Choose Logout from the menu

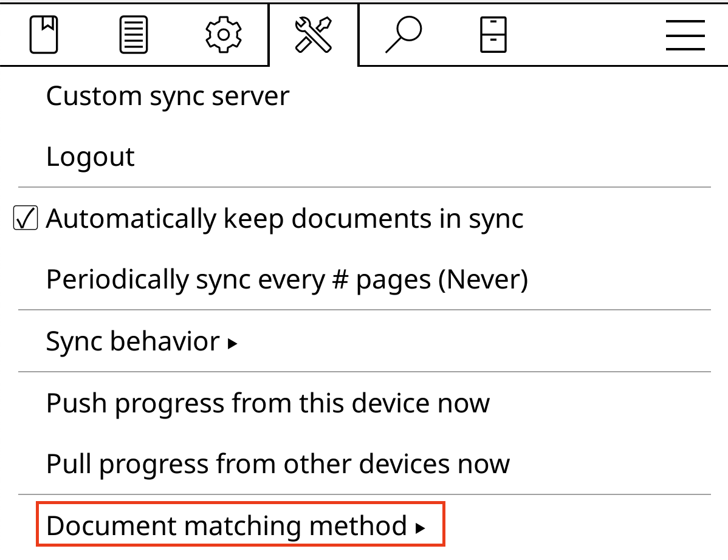tap(90, 156)
